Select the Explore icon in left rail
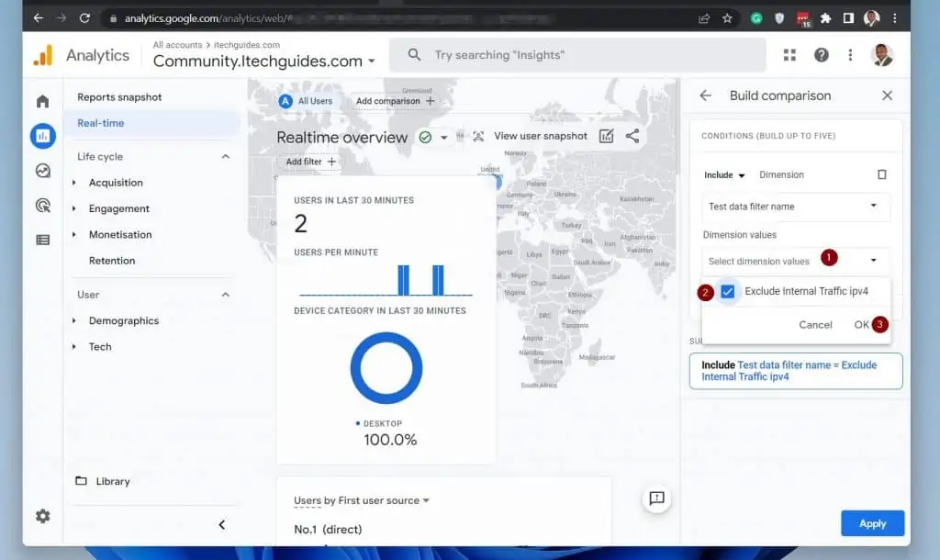The image size is (940, 560). (42, 171)
